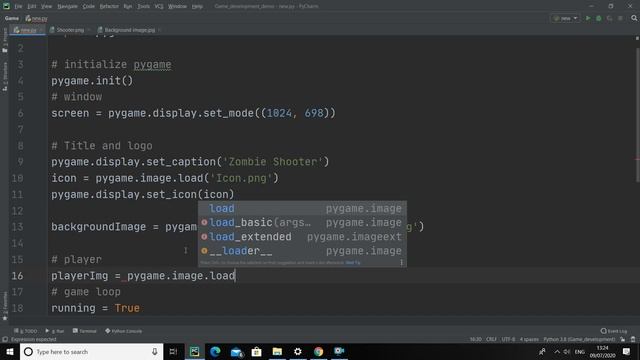
Task: Click the Windows taskbar search box
Action: [x=91, y=352]
